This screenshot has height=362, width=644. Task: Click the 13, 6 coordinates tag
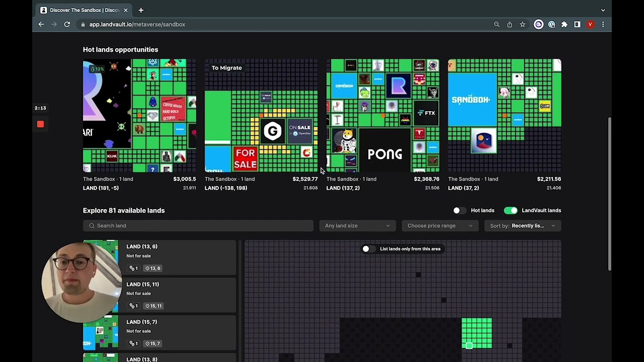(x=153, y=268)
